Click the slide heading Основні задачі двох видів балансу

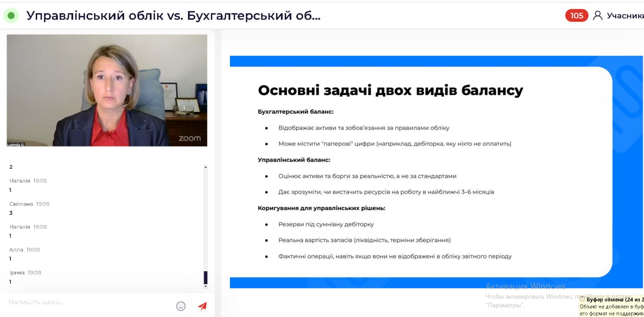pyautogui.click(x=390, y=91)
